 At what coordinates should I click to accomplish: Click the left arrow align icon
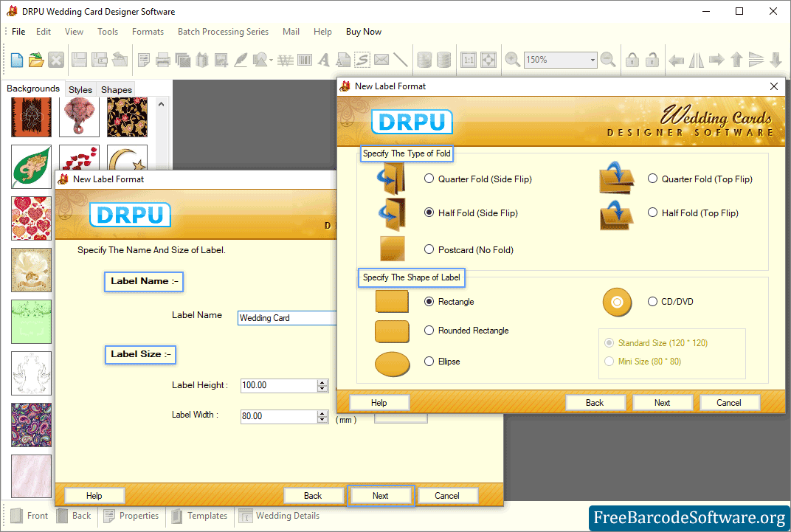coord(676,61)
